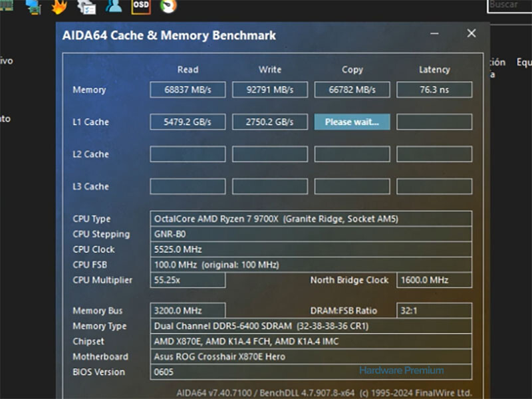Click the empty L2 Cache Write cell

coord(270,154)
